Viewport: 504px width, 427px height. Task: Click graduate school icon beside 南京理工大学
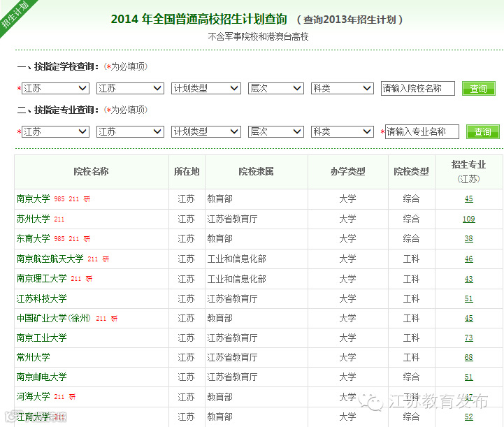pos(89,279)
